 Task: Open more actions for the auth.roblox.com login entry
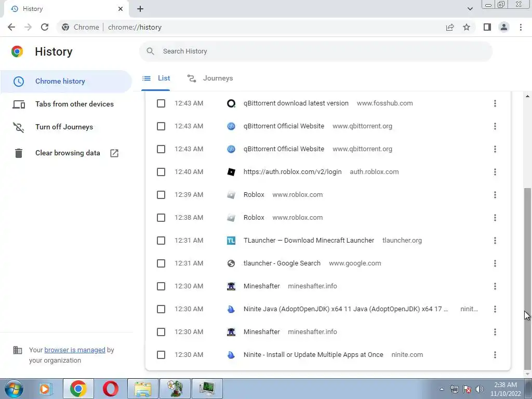(x=495, y=172)
